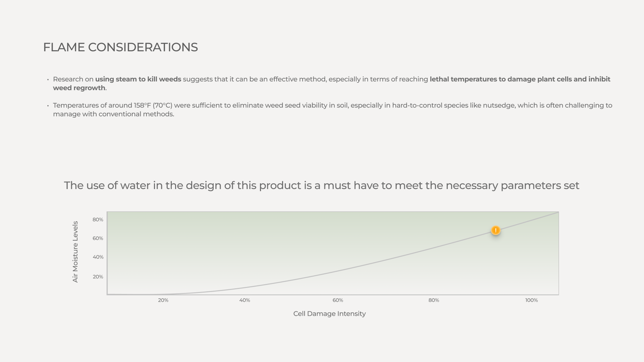644x362 pixels.
Task: Click the bold phrase 'using steam to kill weeds'
Action: click(138, 79)
